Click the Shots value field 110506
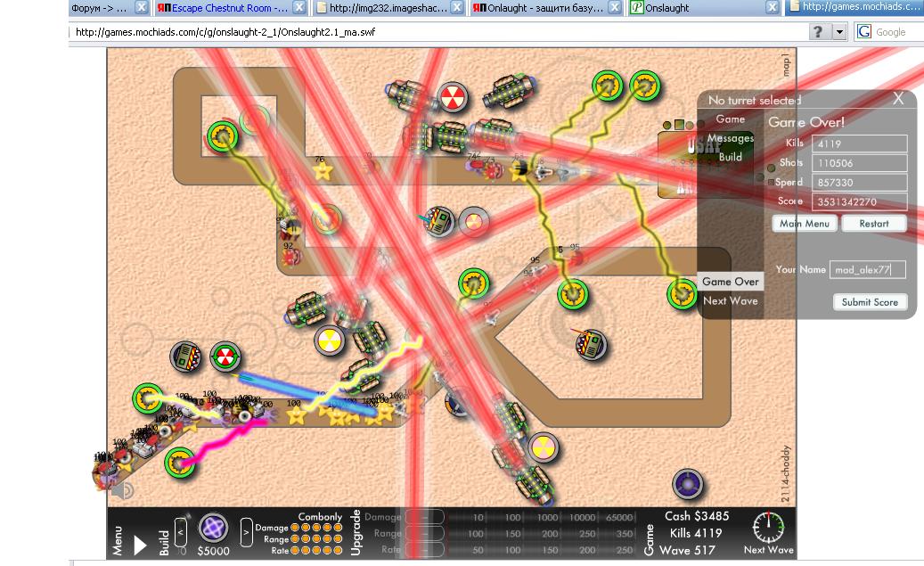Image resolution: width=924 pixels, height=566 pixels. (859, 163)
